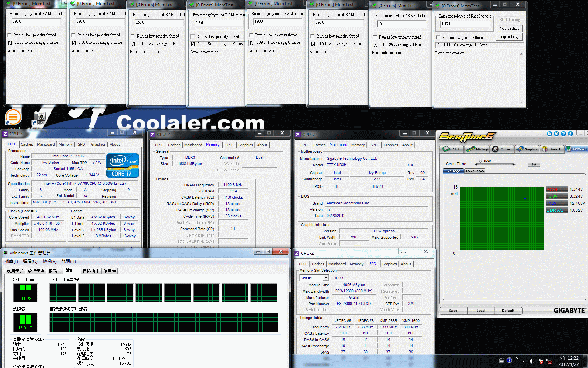Open the Slot #1 memory slot dropdown
This screenshot has width=588, height=368.
[326, 278]
